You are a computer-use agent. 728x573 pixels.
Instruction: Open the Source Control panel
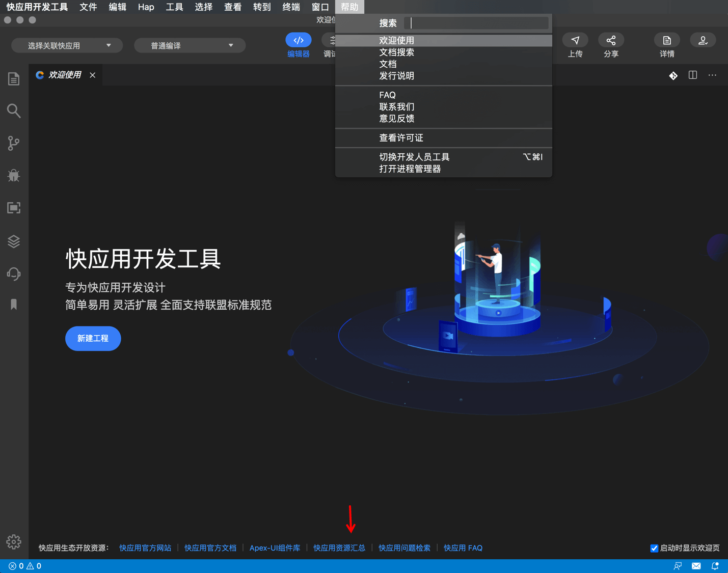click(14, 143)
